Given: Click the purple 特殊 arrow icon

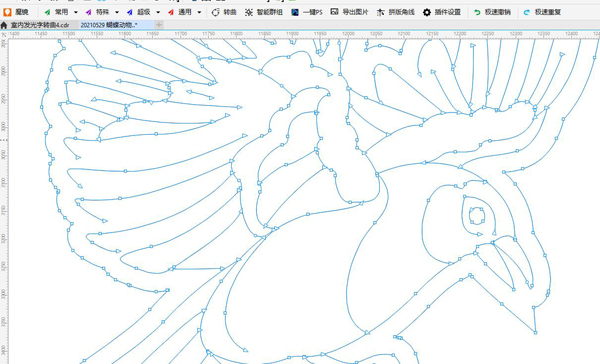Looking at the screenshot, I should pos(88,12).
